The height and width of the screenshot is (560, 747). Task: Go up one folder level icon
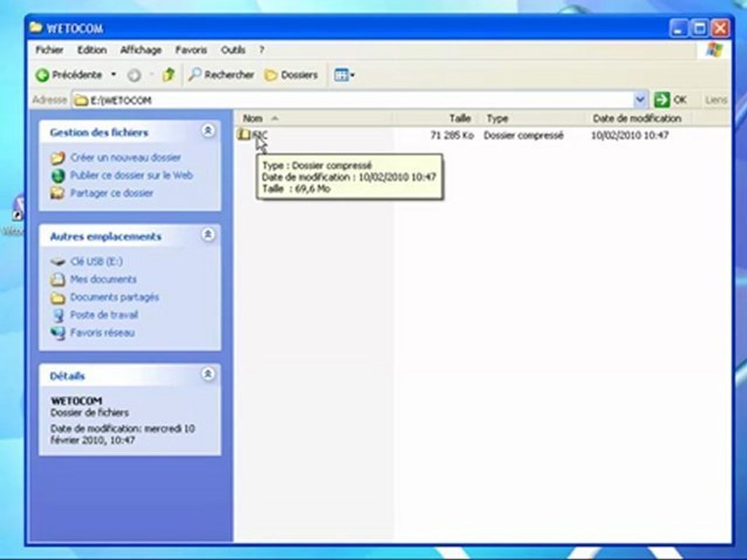pos(168,75)
